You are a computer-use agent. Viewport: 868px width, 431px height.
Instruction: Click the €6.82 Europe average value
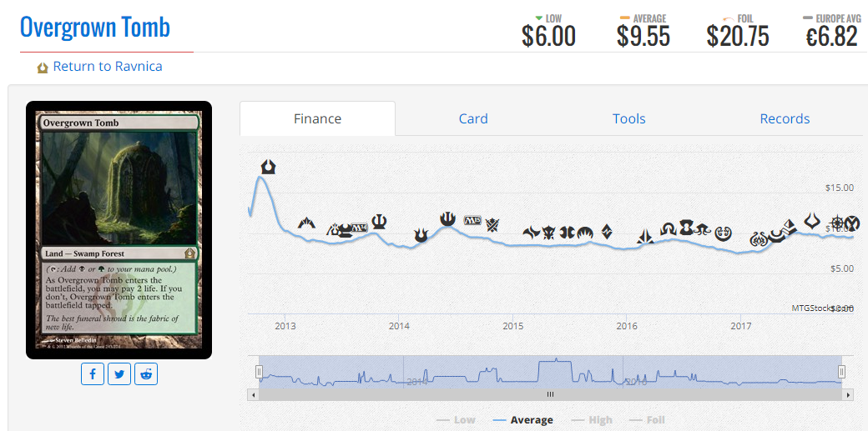[832, 37]
